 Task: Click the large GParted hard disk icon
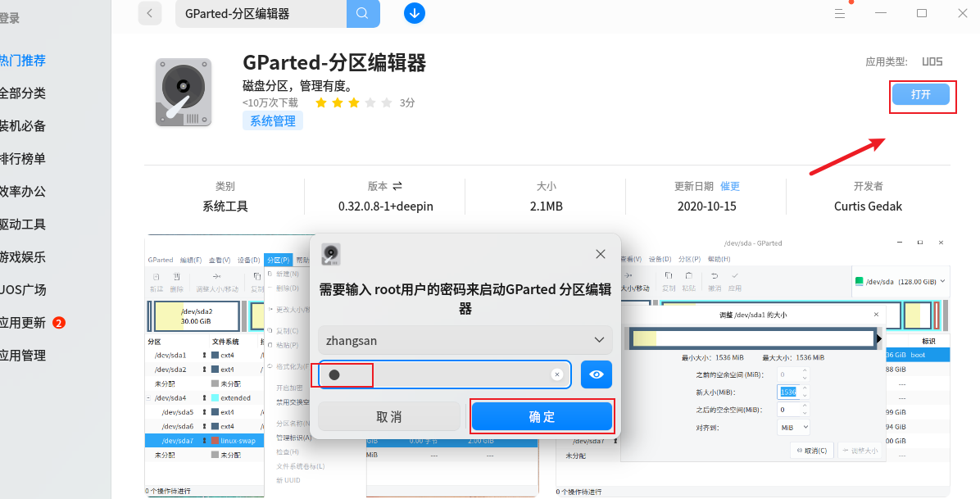[183, 93]
